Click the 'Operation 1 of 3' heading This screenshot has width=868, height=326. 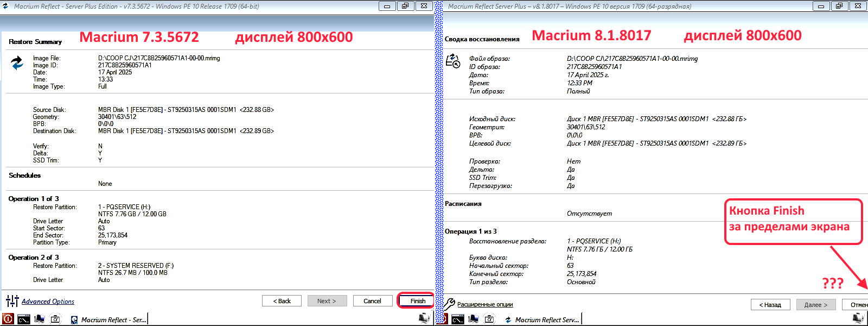click(x=34, y=199)
